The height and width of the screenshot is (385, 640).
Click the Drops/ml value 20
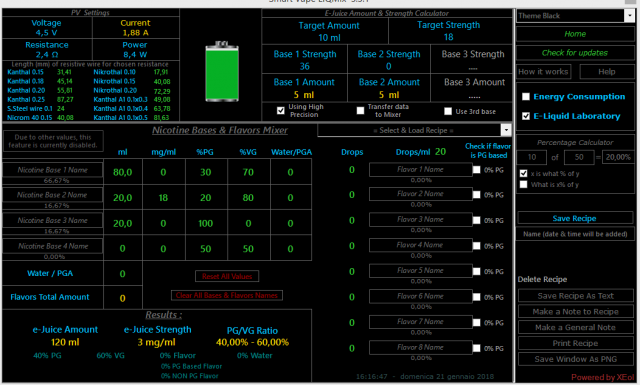[x=440, y=152]
